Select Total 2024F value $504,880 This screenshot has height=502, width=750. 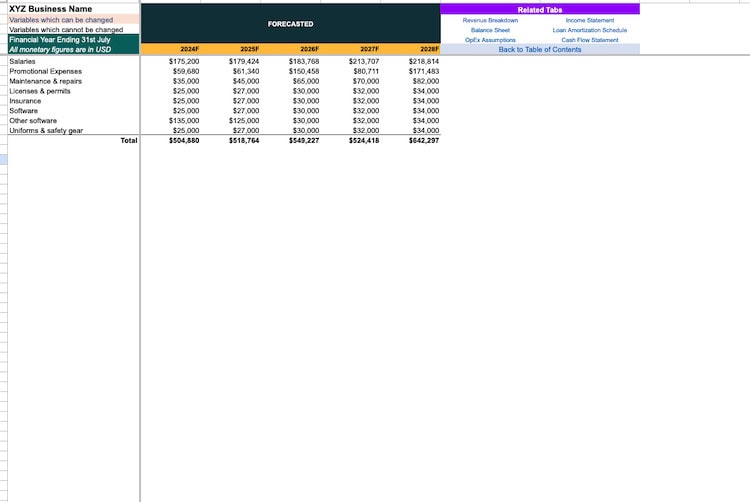click(184, 140)
